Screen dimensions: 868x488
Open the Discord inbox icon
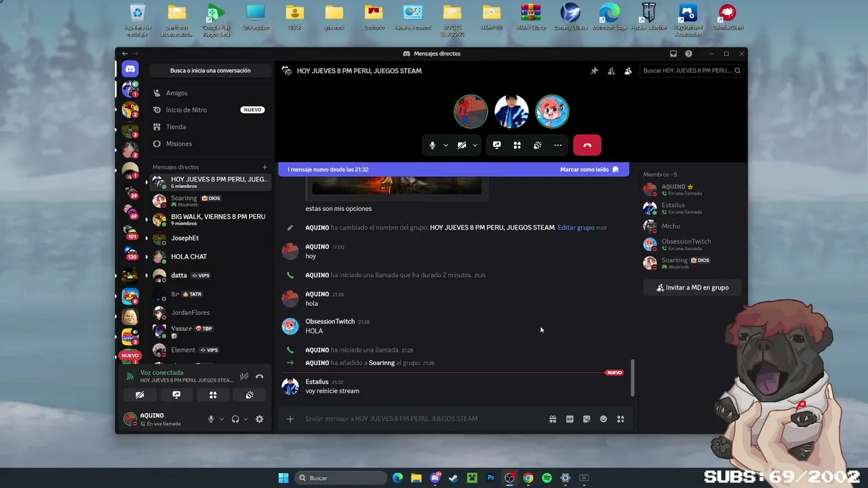673,54
